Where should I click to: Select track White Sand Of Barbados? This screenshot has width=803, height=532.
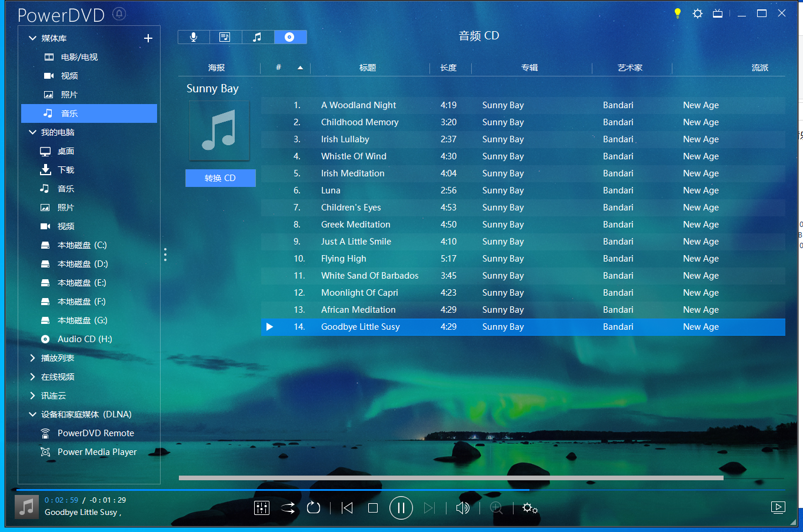523,276
